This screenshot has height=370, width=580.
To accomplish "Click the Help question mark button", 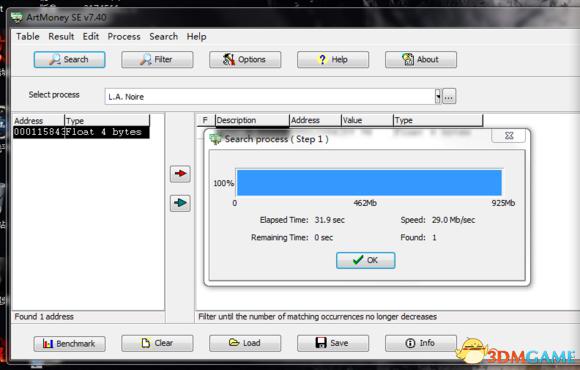I will [x=333, y=60].
